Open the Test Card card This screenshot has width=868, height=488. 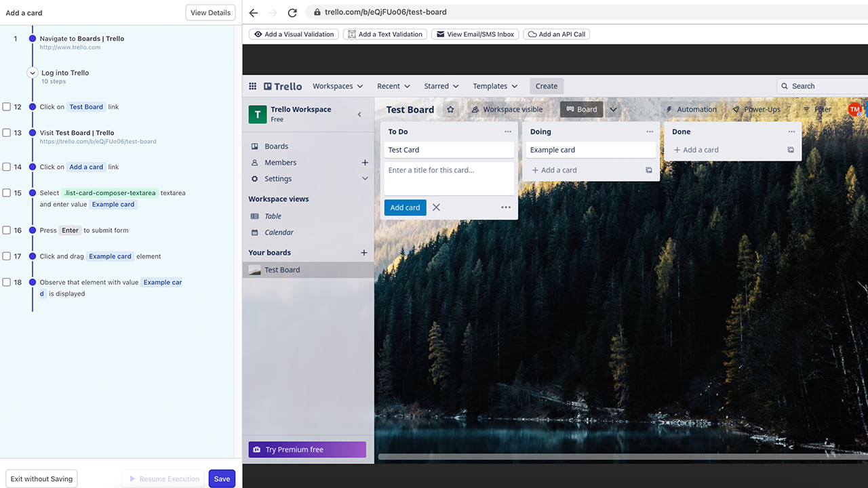click(449, 150)
